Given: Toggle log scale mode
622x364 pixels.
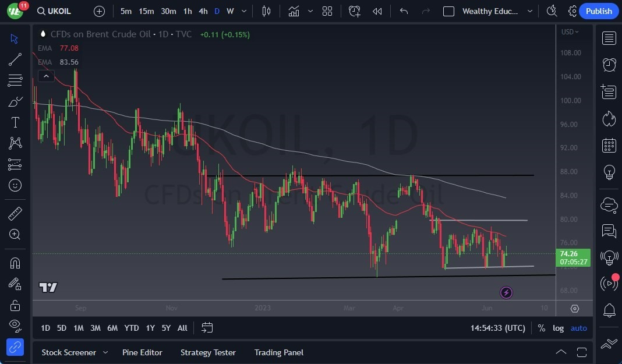Looking at the screenshot, I should coord(558,328).
